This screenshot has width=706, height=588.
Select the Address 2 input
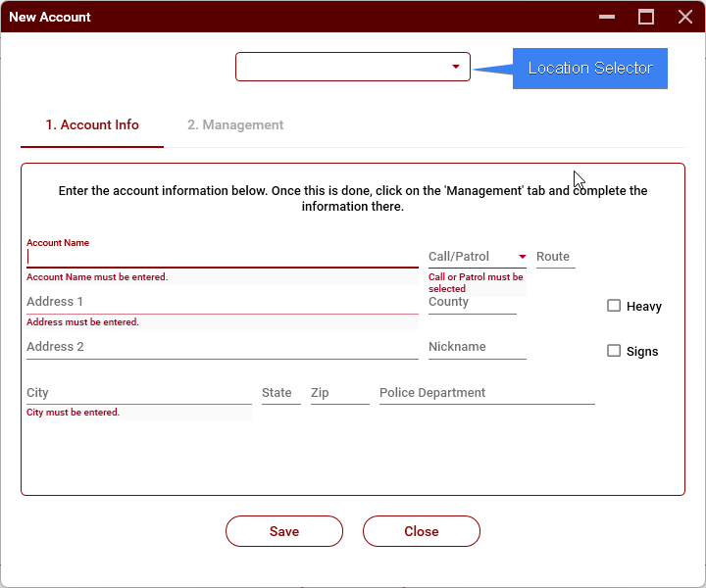(x=222, y=347)
